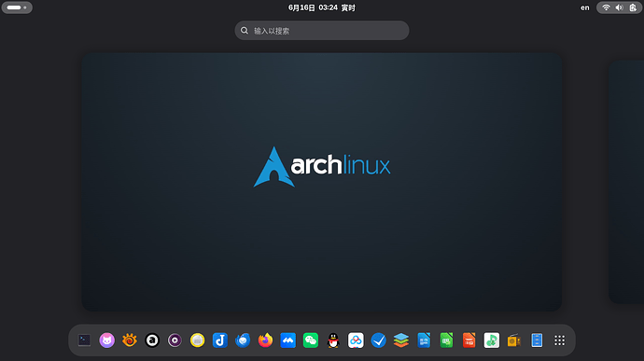Open the yellow radio app icon
This screenshot has width=644, height=361.
pos(514,340)
